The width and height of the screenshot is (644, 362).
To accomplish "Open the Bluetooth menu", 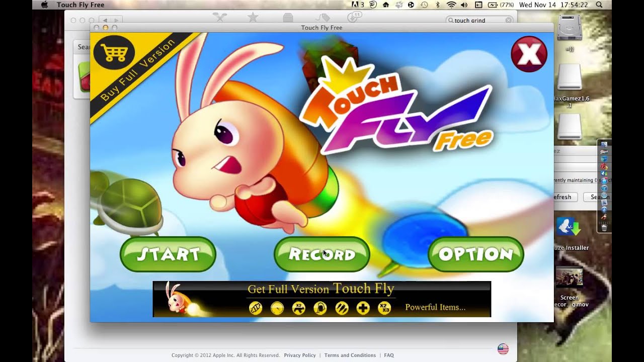I will (x=437, y=5).
